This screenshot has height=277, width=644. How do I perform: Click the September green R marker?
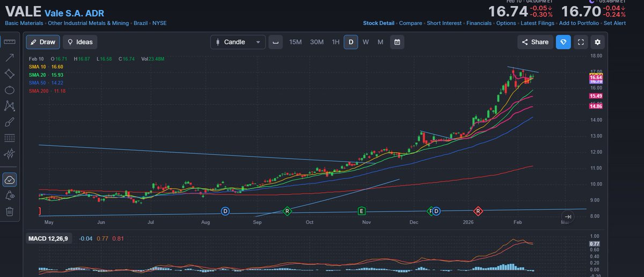click(x=288, y=212)
